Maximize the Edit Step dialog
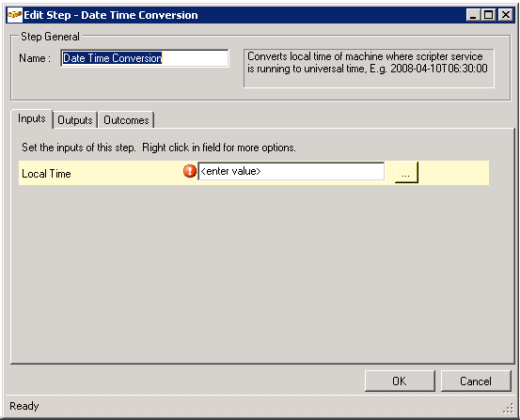The width and height of the screenshot is (520, 420). (488, 15)
